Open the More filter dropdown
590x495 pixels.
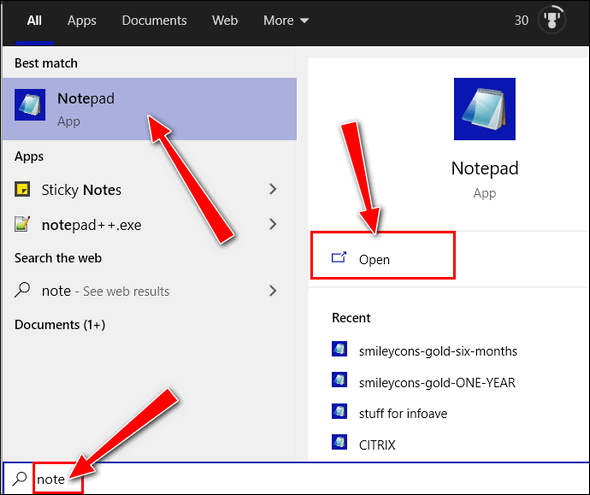tap(286, 20)
